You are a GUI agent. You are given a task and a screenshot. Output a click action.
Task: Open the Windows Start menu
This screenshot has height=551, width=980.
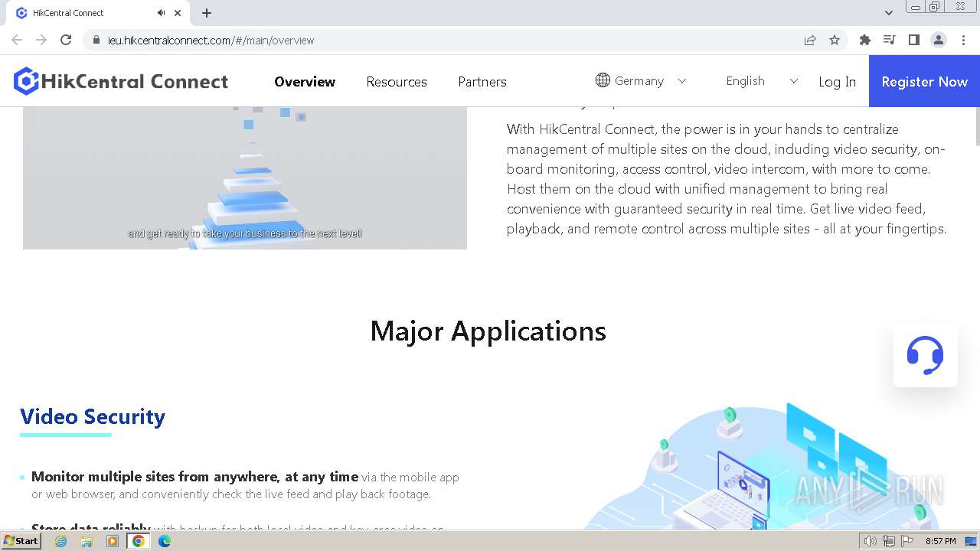point(21,541)
